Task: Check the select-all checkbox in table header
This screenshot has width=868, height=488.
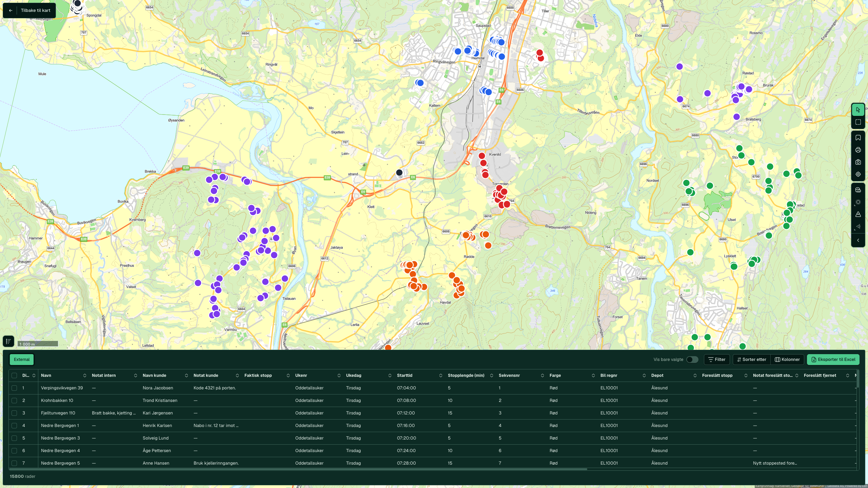Action: (14, 375)
